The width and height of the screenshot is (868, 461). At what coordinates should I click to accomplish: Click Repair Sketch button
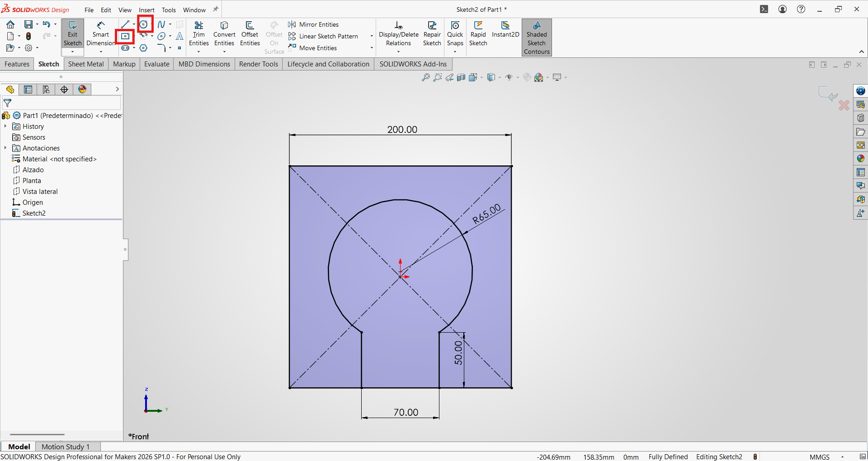432,34
